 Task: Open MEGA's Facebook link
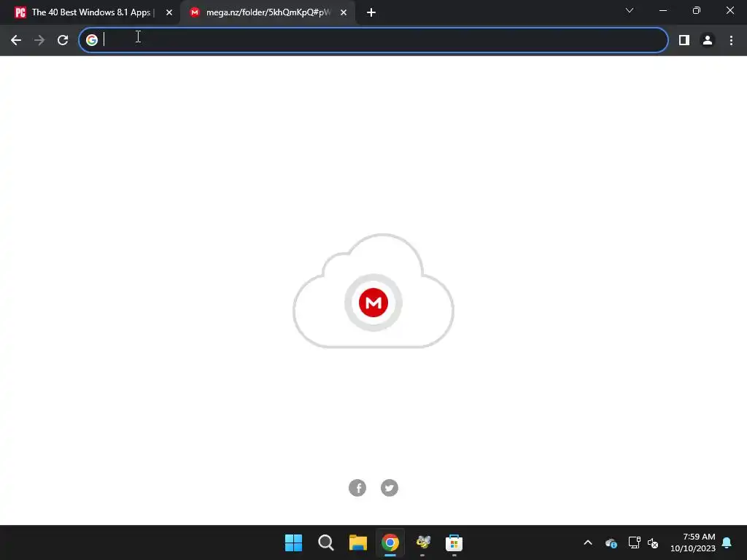point(357,488)
